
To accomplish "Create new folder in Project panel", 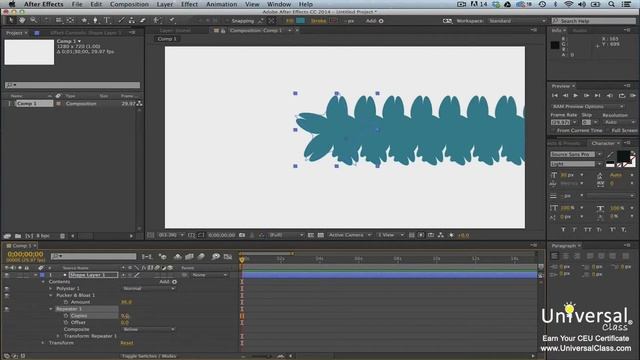I will point(18,236).
